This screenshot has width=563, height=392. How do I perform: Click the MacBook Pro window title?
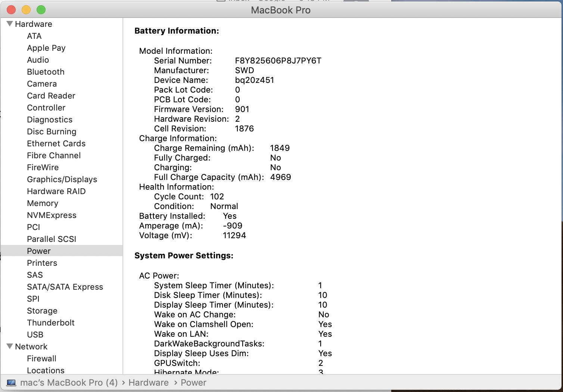[281, 10]
